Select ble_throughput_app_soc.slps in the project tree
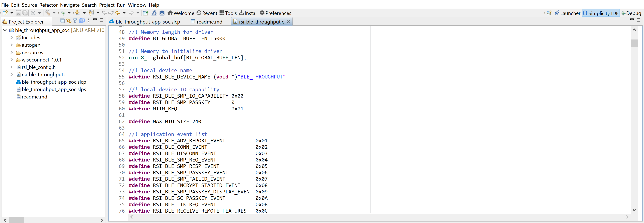Screen dimensions: 644x223 pos(54,89)
